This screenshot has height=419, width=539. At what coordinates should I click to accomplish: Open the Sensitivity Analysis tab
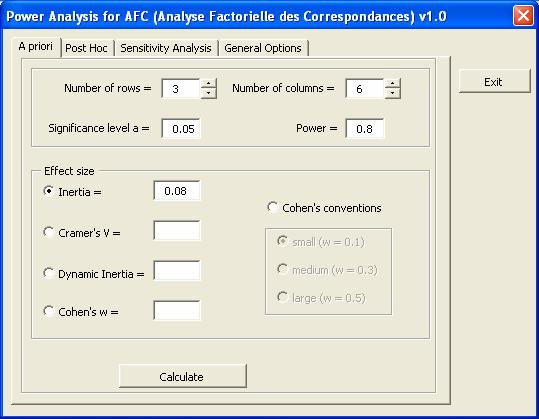[166, 48]
